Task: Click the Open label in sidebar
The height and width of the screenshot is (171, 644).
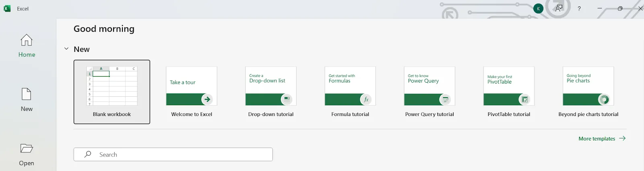Action: [x=27, y=163]
